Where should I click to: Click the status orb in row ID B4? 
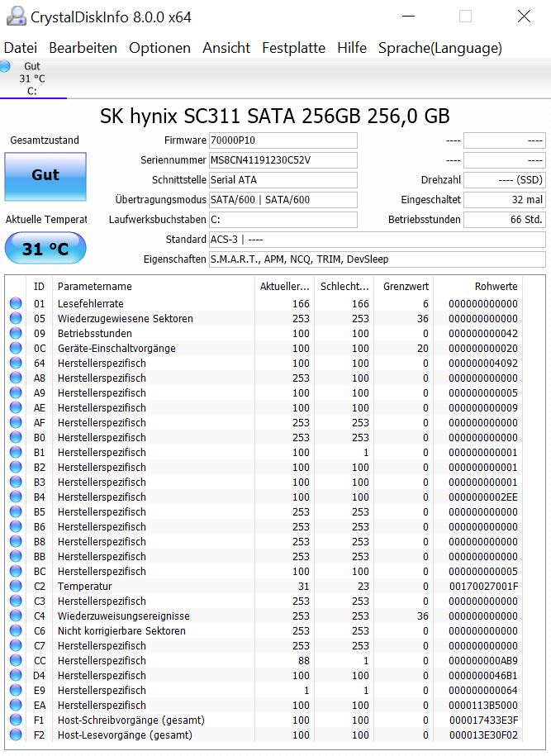(x=16, y=497)
